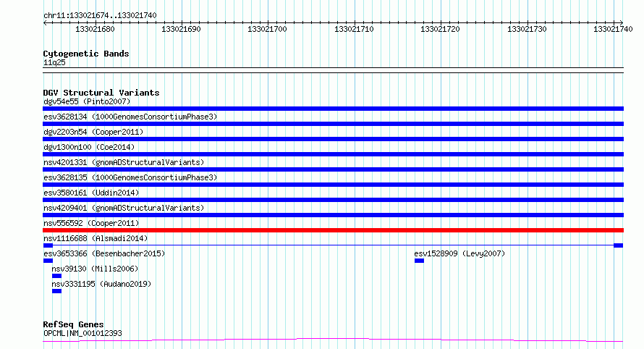Viewport: 644px width, 349px height.
Task: Click the blue block under nsv3331195
Action: click(x=56, y=291)
